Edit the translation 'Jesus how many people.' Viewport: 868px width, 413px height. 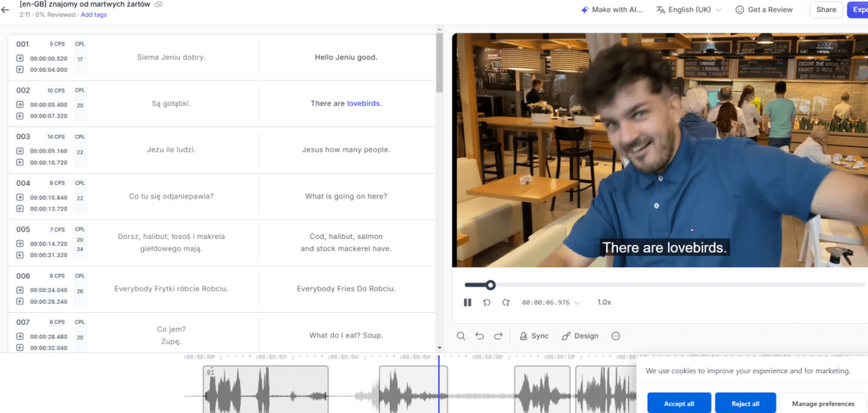346,150
